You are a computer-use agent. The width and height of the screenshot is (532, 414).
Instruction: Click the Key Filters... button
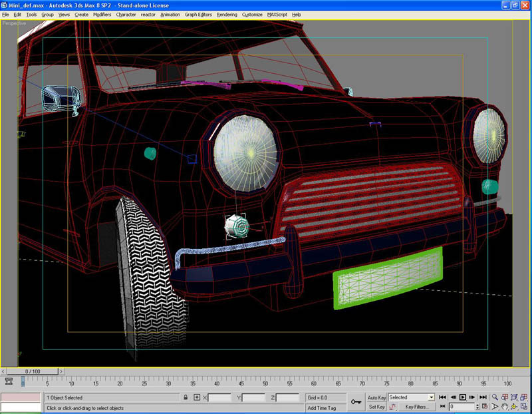click(x=417, y=407)
